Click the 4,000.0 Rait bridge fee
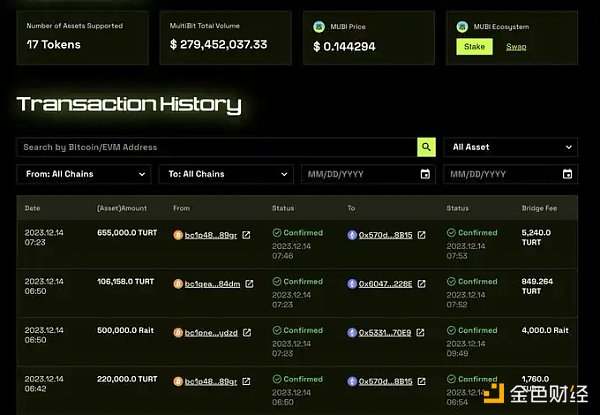Screen dimensions: 600x415 pyautogui.click(x=545, y=330)
